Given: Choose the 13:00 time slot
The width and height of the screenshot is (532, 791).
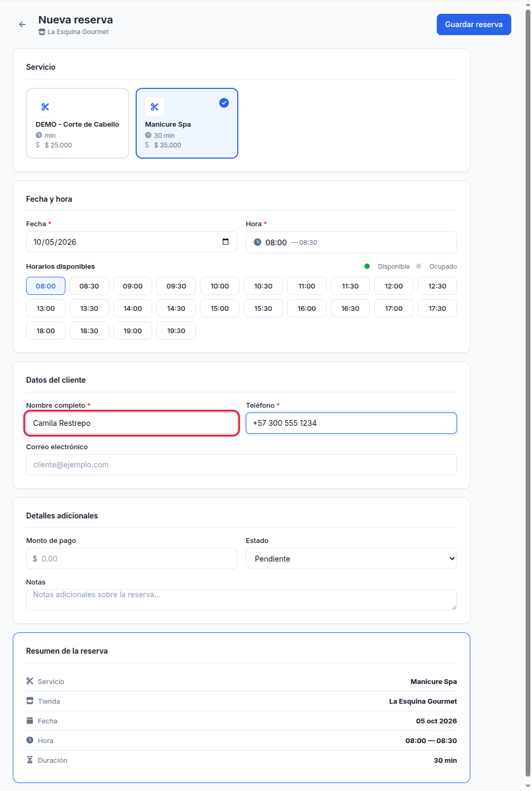Looking at the screenshot, I should click(46, 308).
